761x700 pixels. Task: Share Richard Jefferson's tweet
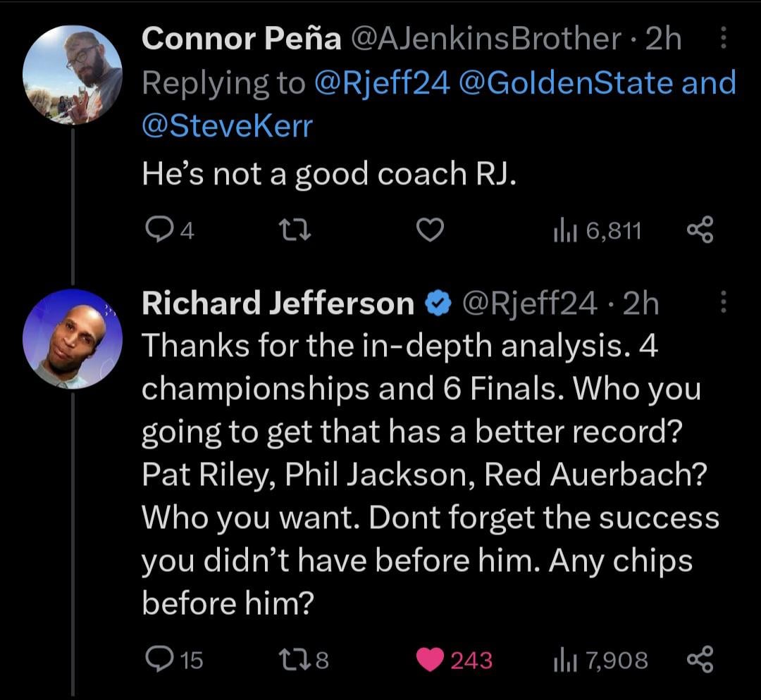(699, 659)
